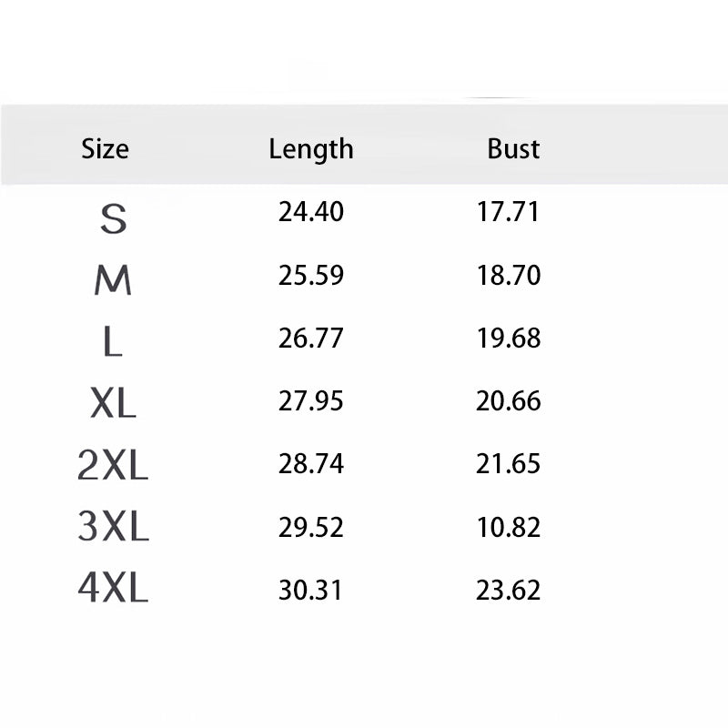Select the 4XL size row label
This screenshot has width=728, height=728.
click(x=113, y=588)
